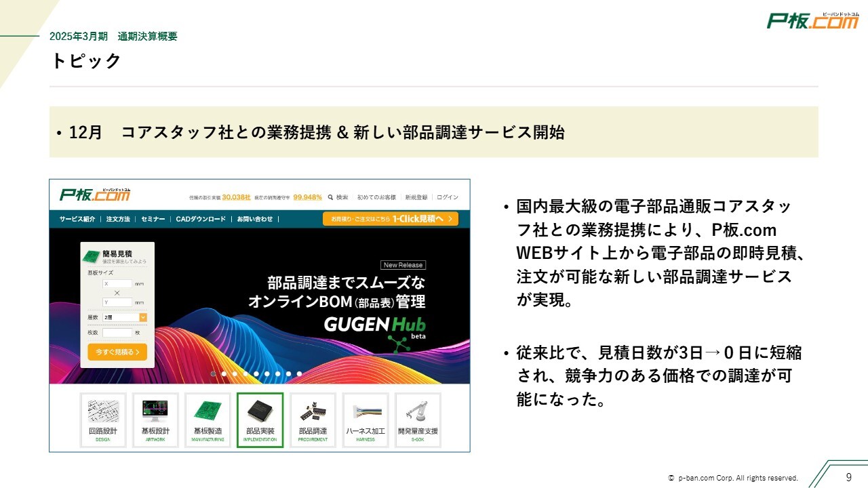Image resolution: width=868 pixels, height=488 pixels.
Task: Focus the Y board size input field
Action: [117, 302]
